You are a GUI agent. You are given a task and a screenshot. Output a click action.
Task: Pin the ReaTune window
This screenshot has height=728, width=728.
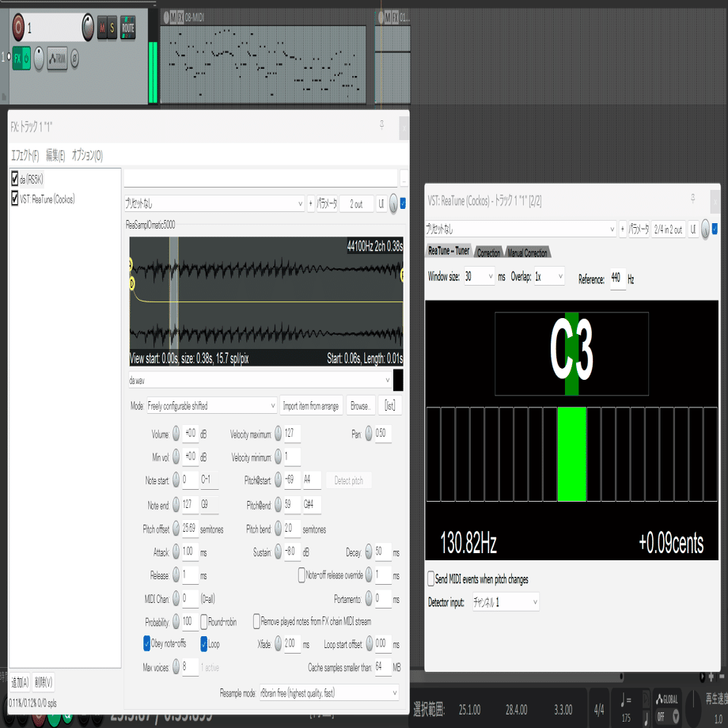pos(692,199)
